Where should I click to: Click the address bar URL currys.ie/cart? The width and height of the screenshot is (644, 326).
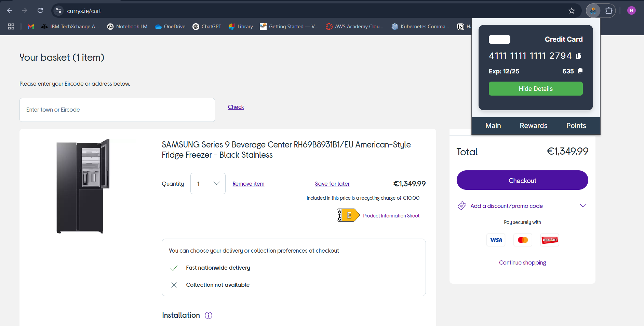84,11
